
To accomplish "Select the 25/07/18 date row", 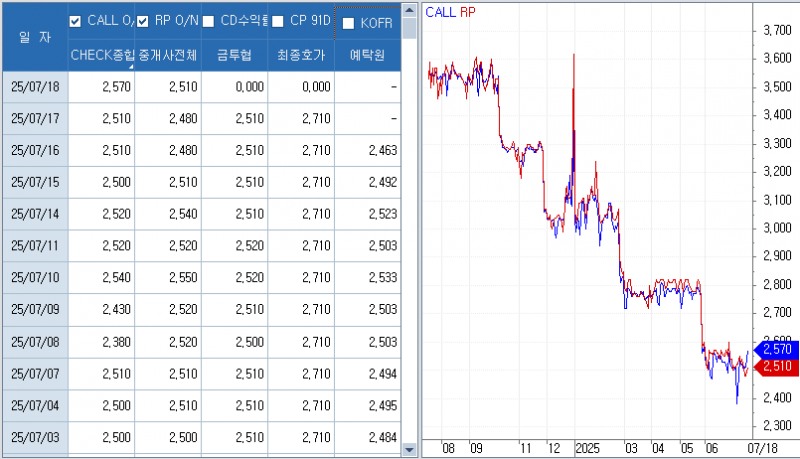I will (x=35, y=87).
